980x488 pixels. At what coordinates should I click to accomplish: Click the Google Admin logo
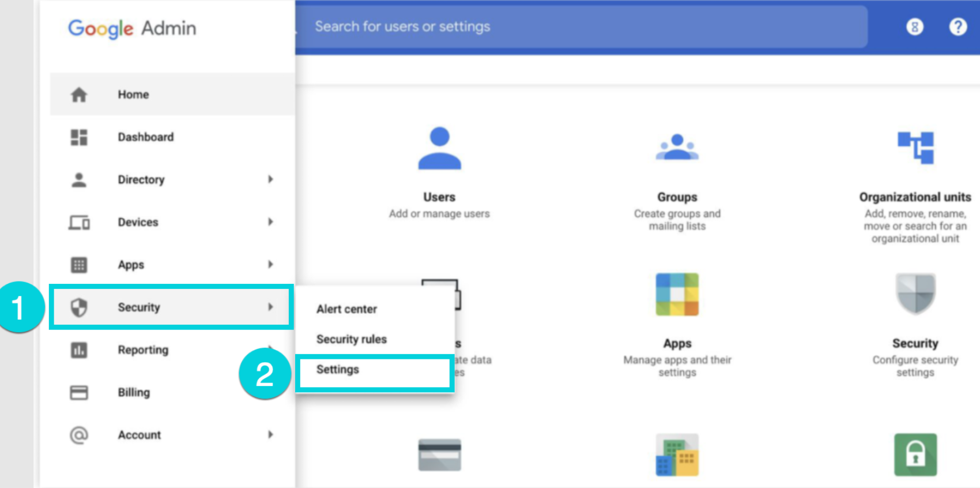pos(132,28)
